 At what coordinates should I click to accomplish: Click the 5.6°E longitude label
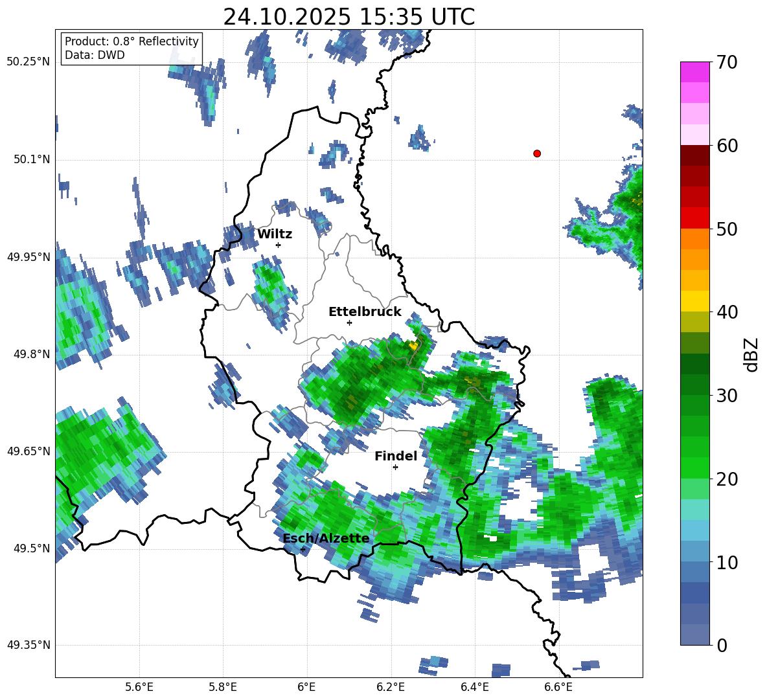139,687
